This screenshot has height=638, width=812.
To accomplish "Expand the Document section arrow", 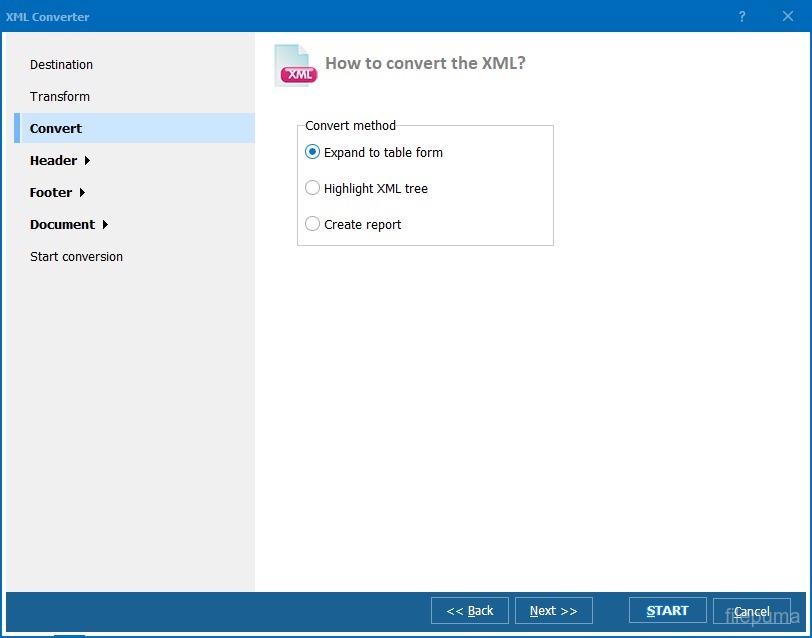I will pyautogui.click(x=105, y=225).
